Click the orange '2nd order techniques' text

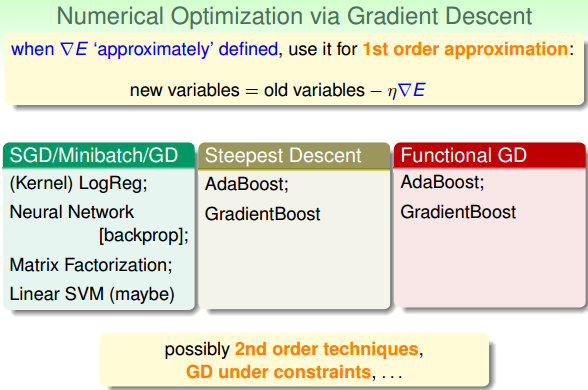(327, 349)
